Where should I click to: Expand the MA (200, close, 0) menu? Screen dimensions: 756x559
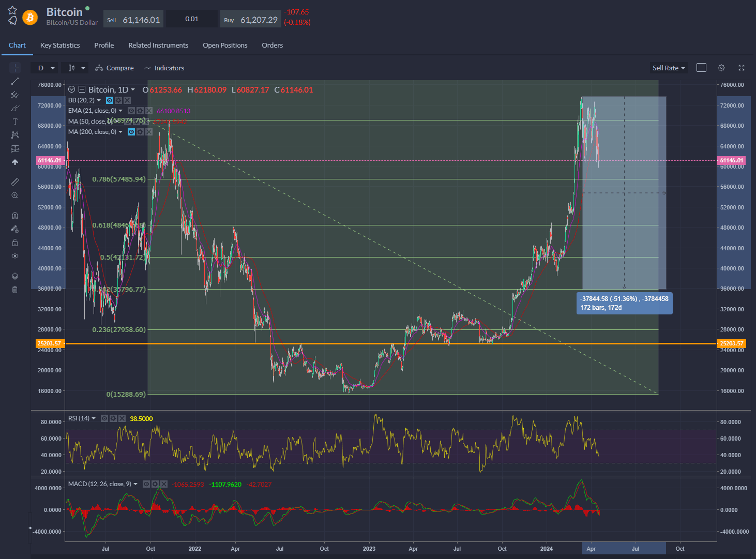click(x=120, y=132)
